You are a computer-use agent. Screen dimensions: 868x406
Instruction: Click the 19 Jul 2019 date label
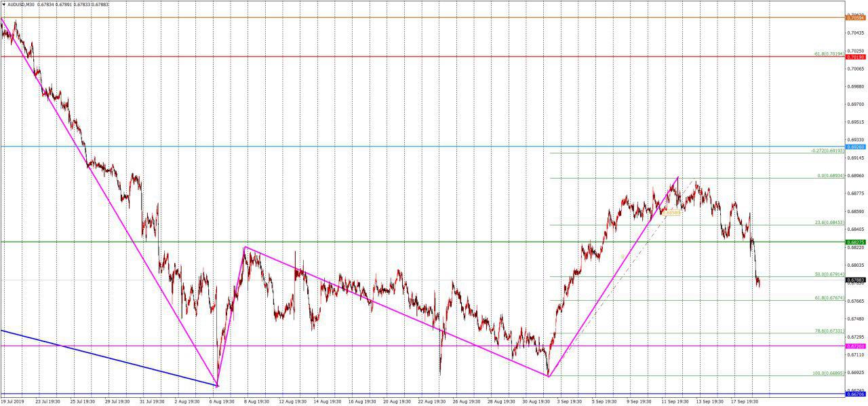click(x=12, y=401)
